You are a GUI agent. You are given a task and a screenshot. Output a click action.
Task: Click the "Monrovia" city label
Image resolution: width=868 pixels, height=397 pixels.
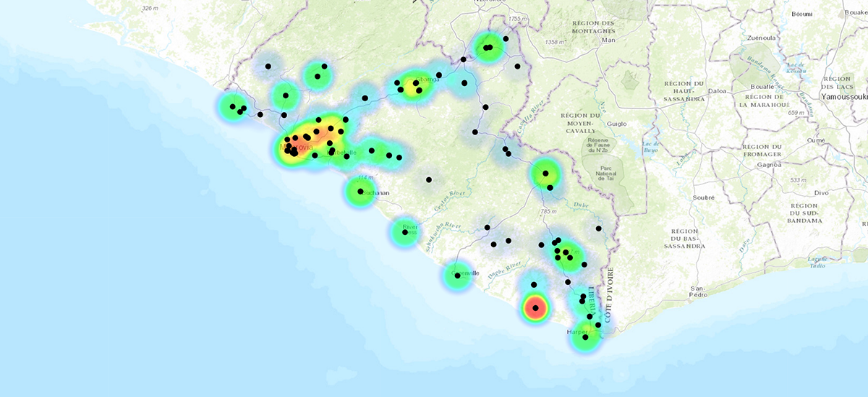click(x=298, y=148)
